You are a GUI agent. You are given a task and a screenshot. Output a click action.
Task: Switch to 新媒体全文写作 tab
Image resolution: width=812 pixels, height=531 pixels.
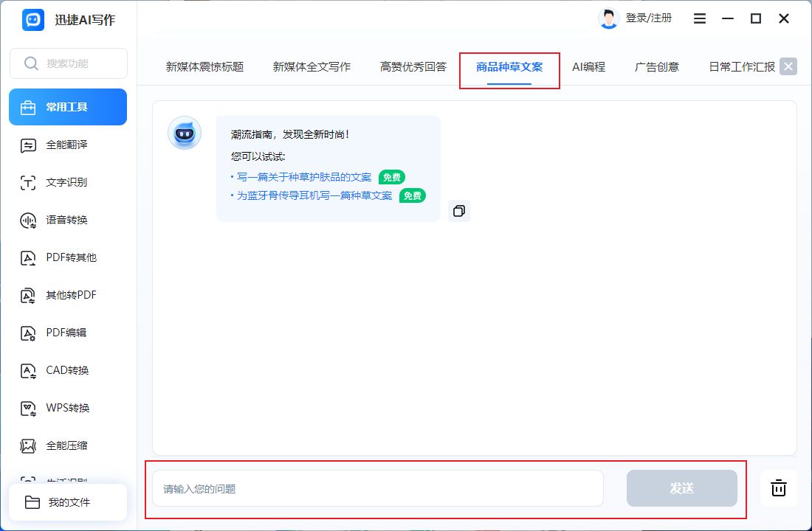[312, 67]
